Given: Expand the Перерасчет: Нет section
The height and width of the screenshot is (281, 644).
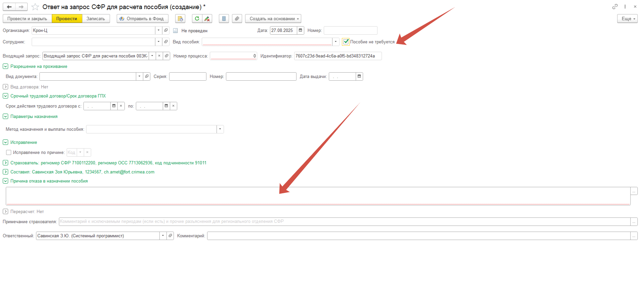Looking at the screenshot, I should tap(5, 212).
